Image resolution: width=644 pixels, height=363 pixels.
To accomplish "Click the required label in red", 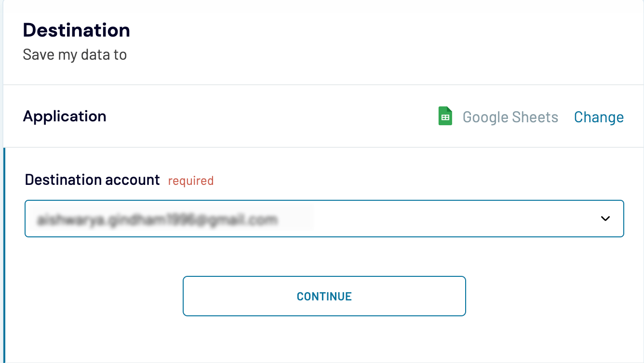I will [x=190, y=181].
